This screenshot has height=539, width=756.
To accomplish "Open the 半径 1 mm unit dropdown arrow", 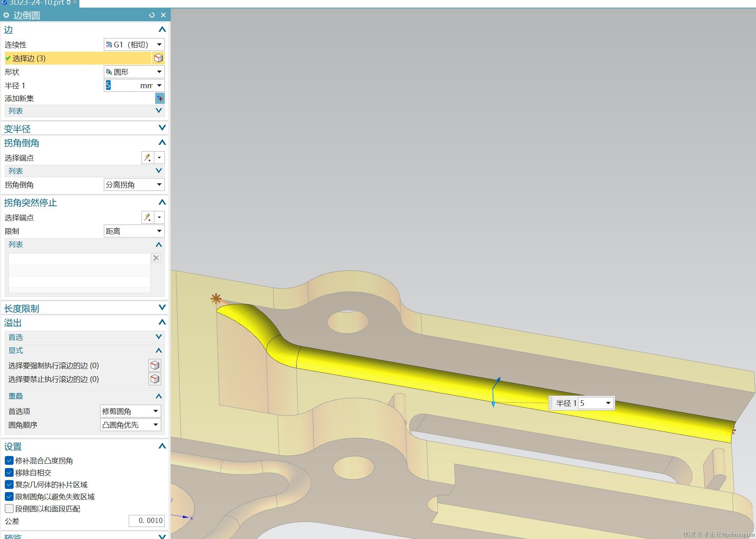I will 160,85.
